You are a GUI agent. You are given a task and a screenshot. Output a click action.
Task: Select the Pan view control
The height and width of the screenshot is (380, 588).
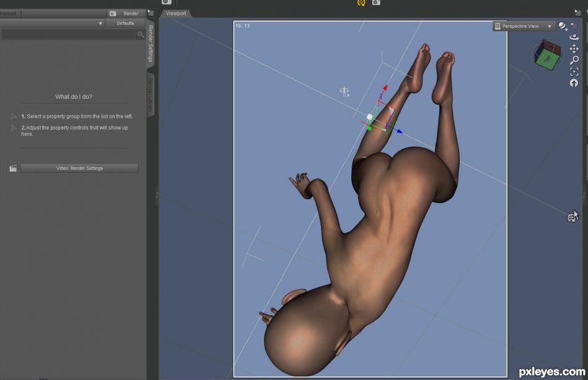tap(574, 49)
